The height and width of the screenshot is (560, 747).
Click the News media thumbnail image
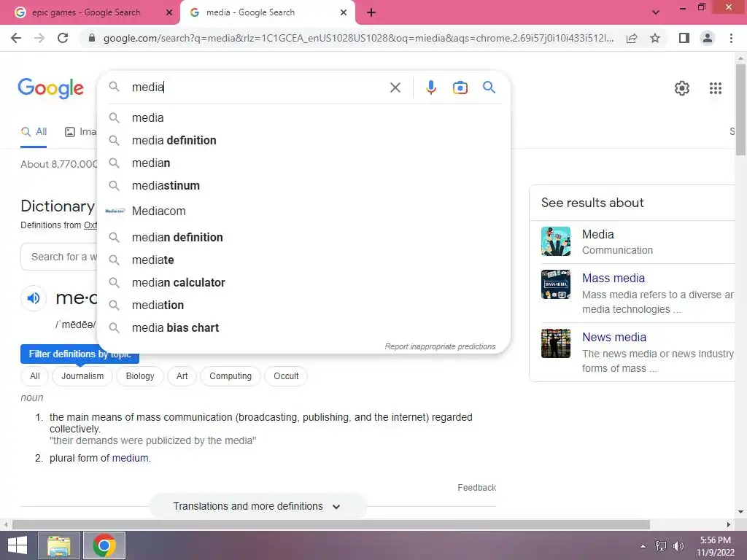tap(555, 343)
